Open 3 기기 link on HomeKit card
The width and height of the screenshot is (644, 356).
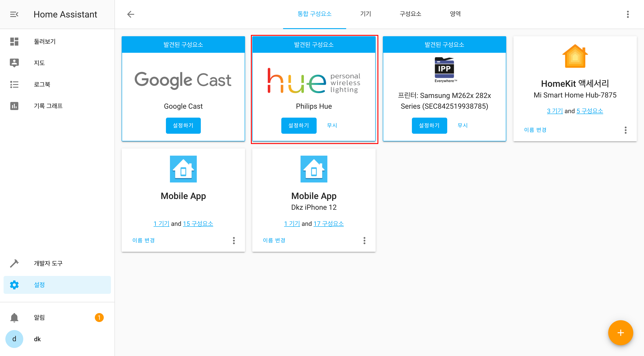pos(555,111)
